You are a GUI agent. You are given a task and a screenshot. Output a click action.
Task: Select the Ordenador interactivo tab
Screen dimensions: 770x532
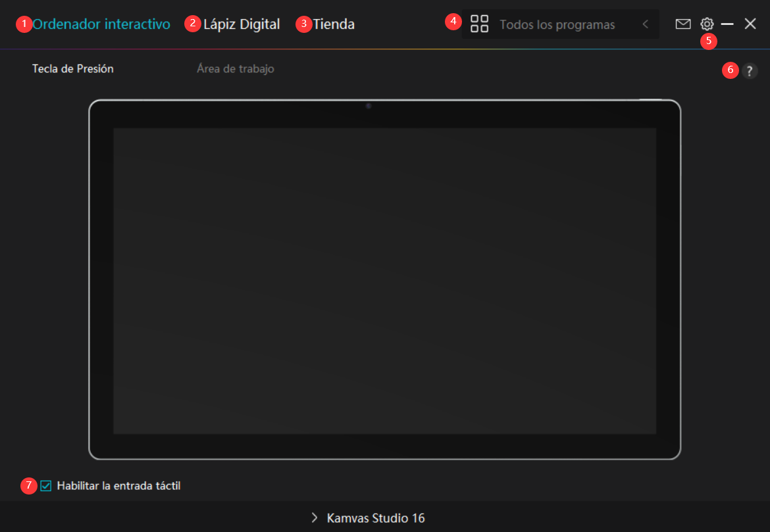(101, 24)
